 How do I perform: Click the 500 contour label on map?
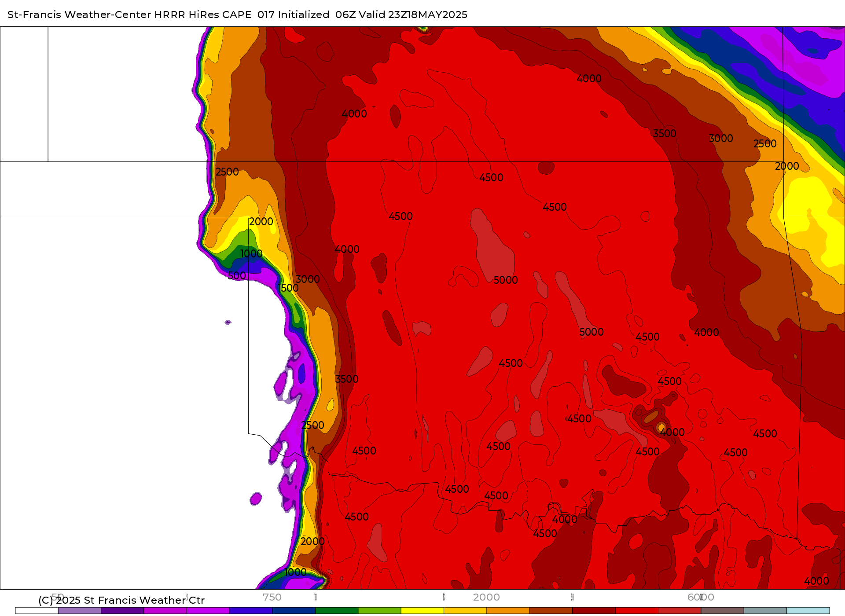coord(237,276)
